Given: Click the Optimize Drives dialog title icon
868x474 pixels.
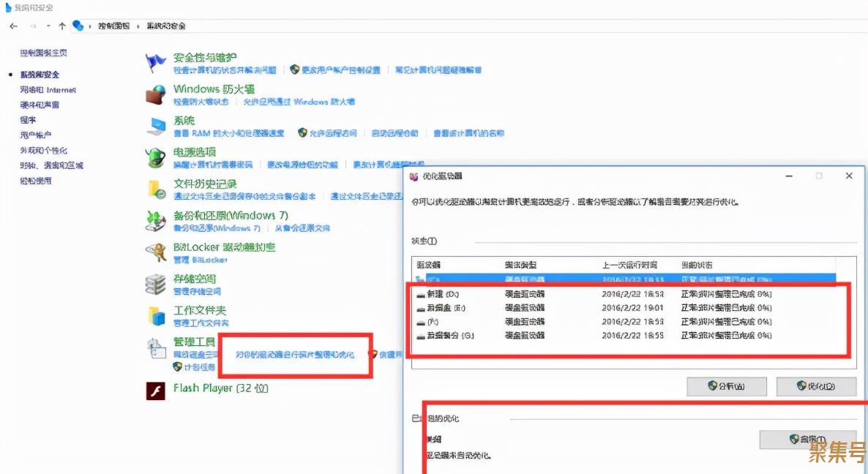Looking at the screenshot, I should tap(414, 176).
